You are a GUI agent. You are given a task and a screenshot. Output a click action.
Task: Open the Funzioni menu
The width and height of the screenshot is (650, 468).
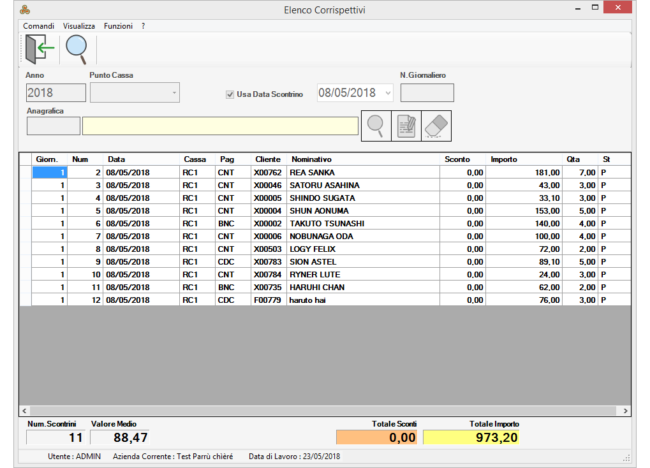coord(118,24)
